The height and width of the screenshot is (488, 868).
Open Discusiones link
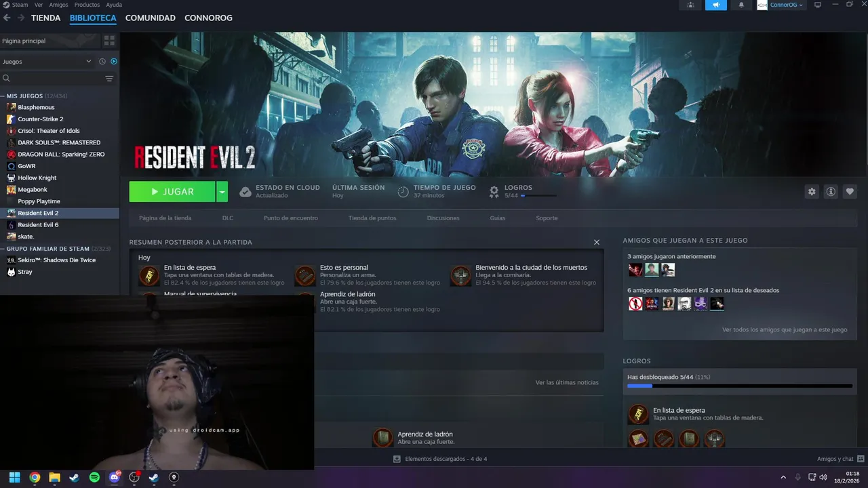coord(443,218)
